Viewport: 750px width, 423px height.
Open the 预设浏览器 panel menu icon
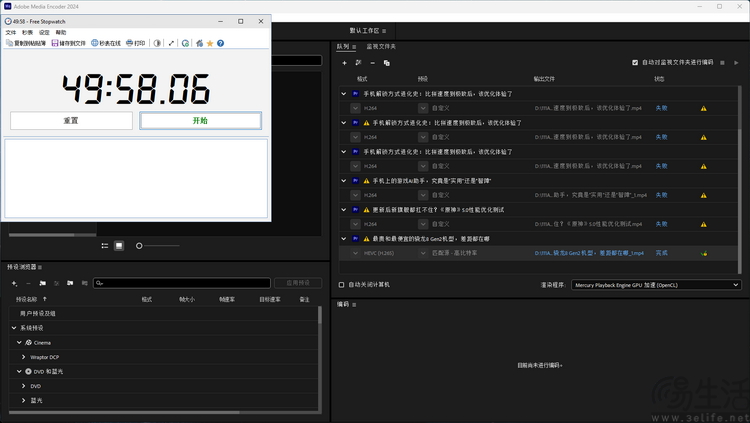tap(40, 267)
